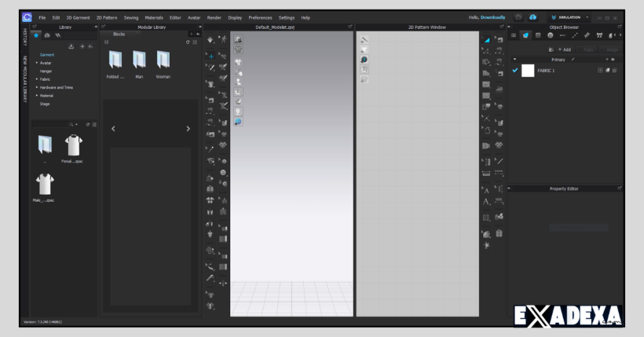
Task: Click the download icon in Library panel
Action: (71, 46)
